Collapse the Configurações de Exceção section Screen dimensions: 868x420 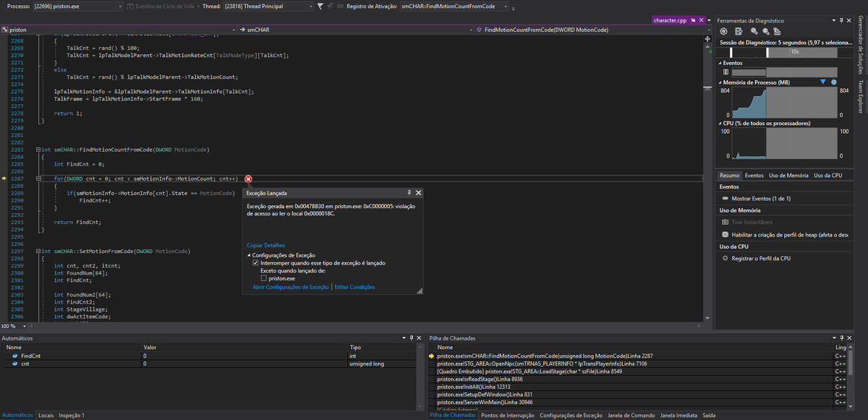click(x=250, y=255)
